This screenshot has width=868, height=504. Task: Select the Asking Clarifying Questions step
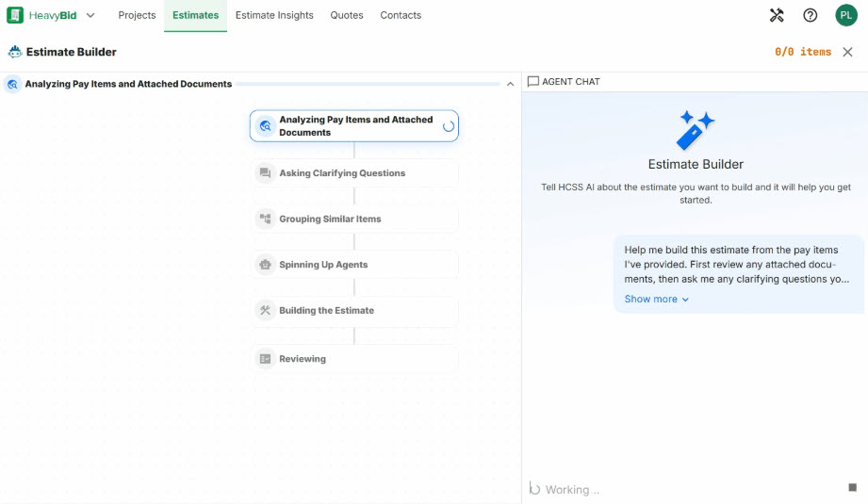tap(353, 173)
